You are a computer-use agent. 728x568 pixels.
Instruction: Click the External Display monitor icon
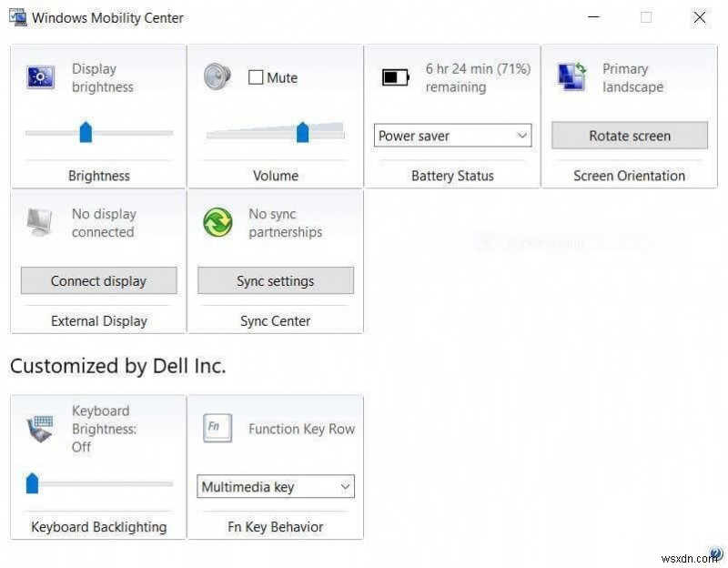(x=38, y=222)
